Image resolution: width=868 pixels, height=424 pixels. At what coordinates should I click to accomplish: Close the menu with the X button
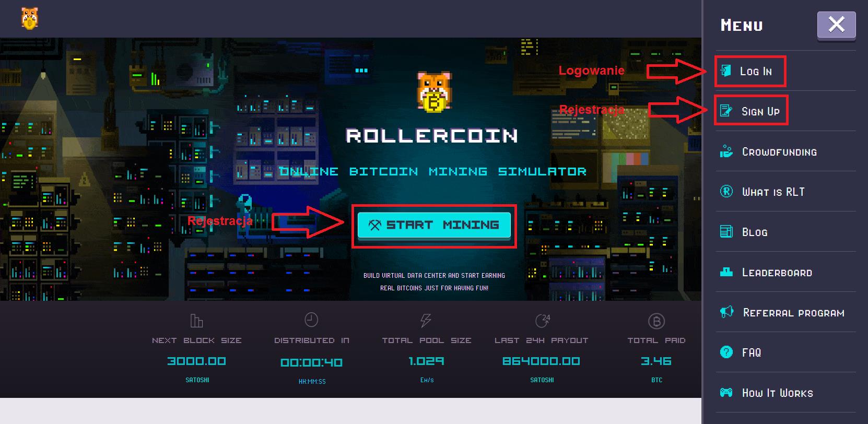836,25
